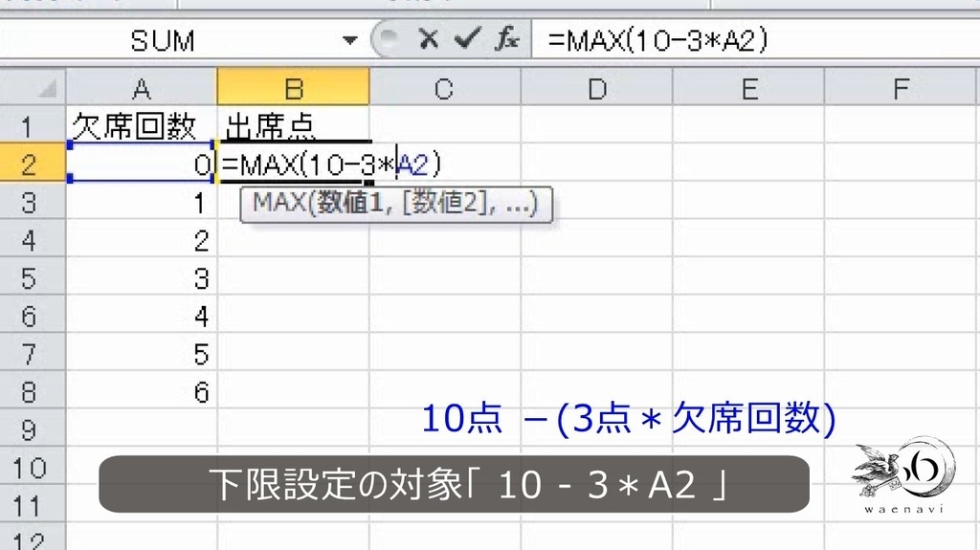980x550 pixels.
Task: Click cell A4 containing 2
Action: click(142, 239)
